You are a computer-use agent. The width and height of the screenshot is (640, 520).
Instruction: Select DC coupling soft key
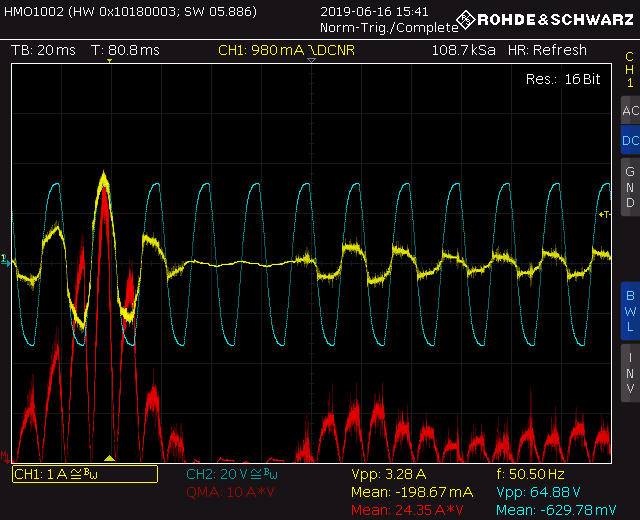pyautogui.click(x=630, y=140)
